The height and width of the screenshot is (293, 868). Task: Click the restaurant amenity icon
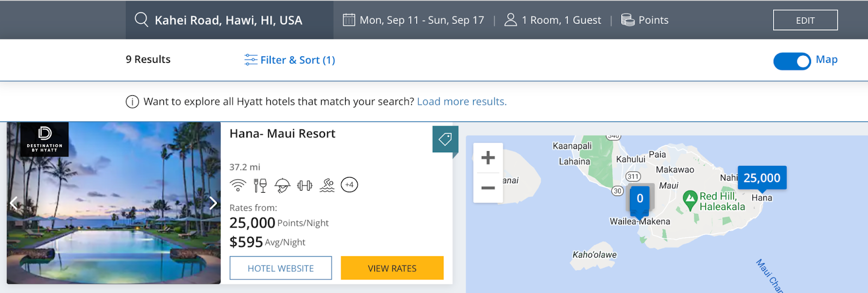[x=260, y=185]
